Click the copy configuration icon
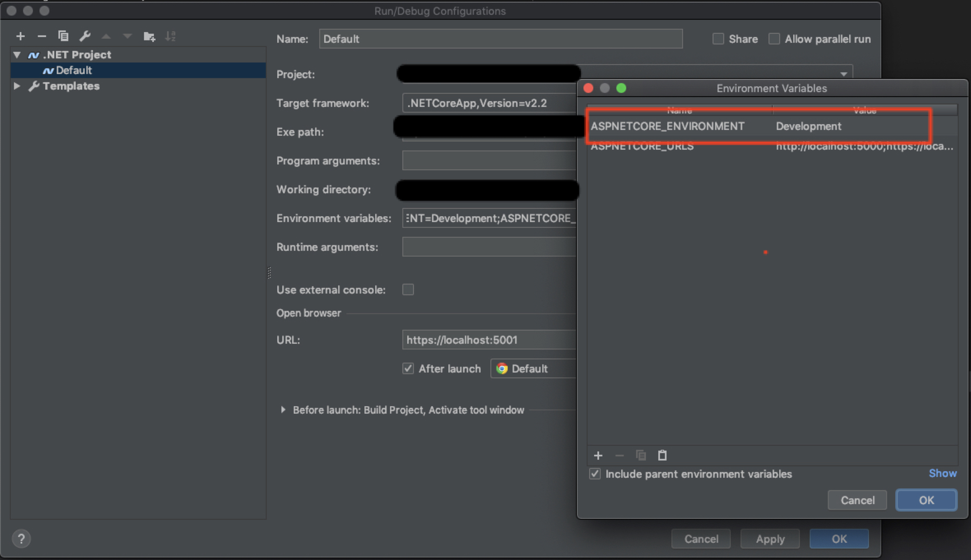Image resolution: width=971 pixels, height=560 pixels. 63,37
